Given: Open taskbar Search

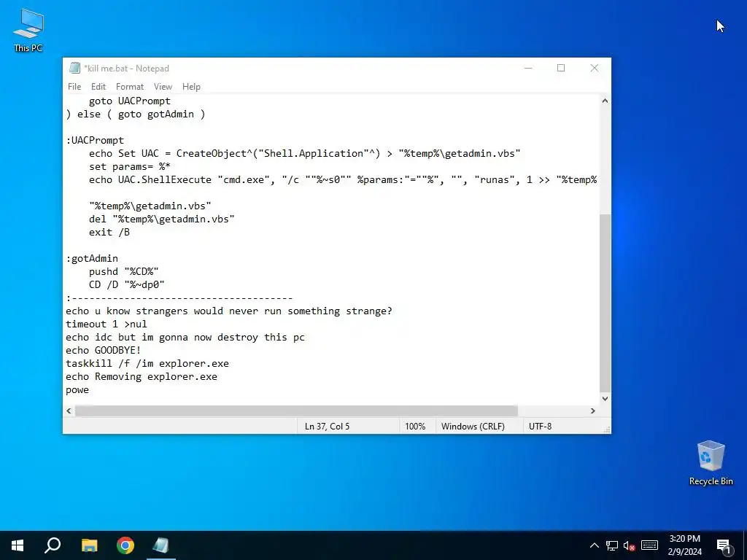Looking at the screenshot, I should pyautogui.click(x=53, y=545).
